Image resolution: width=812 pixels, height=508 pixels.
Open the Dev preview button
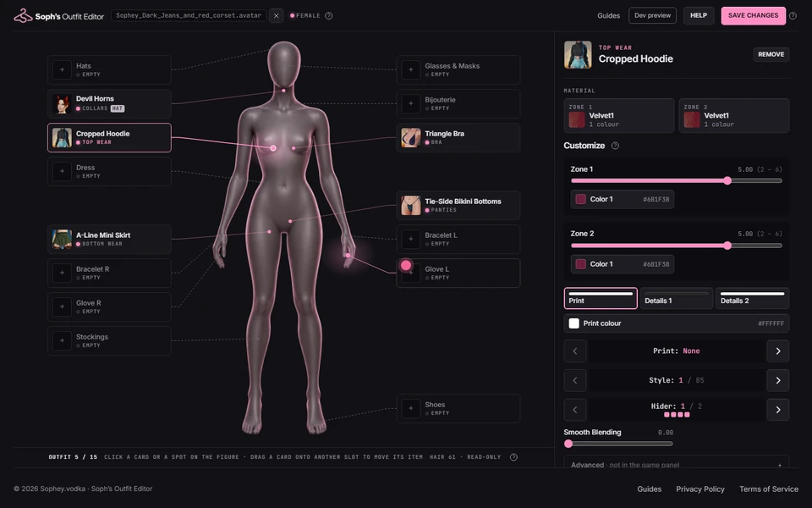tap(652, 15)
